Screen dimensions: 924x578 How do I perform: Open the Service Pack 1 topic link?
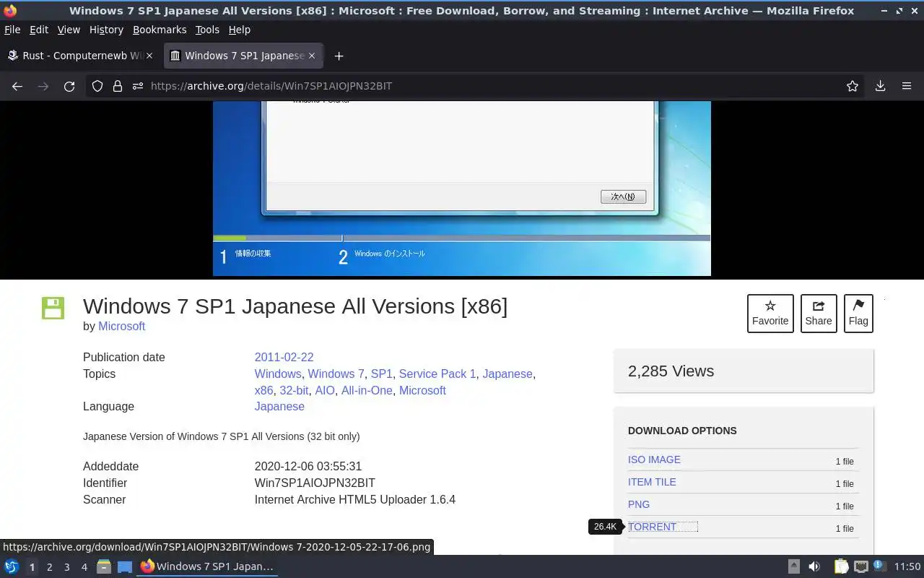point(437,374)
